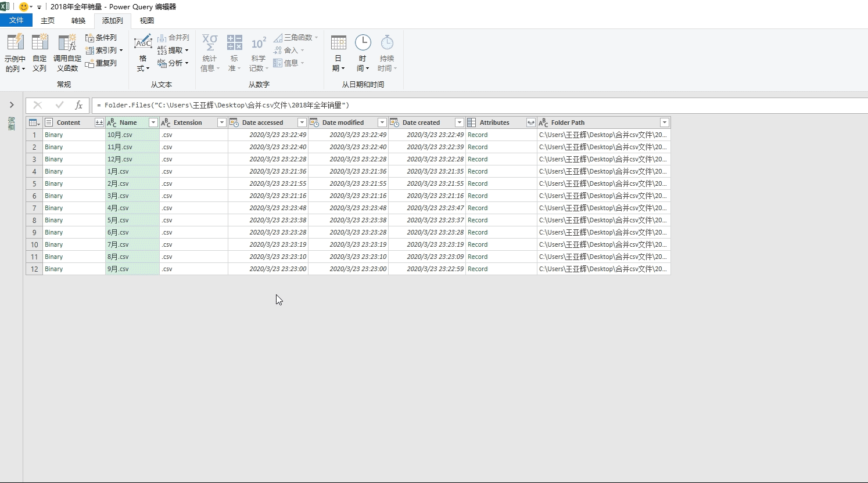The width and height of the screenshot is (868, 483).
Task: Add a 条件列 (Conditional Column)
Action: pyautogui.click(x=101, y=38)
